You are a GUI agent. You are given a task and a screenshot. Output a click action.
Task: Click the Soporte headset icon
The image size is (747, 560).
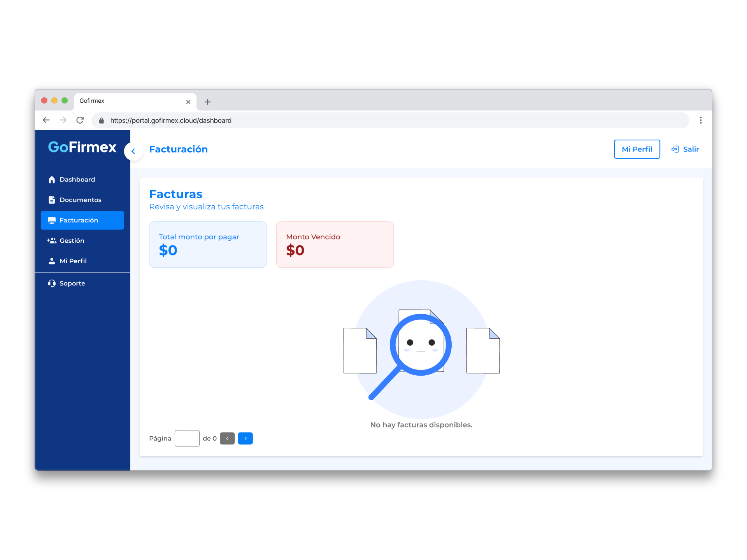52,283
